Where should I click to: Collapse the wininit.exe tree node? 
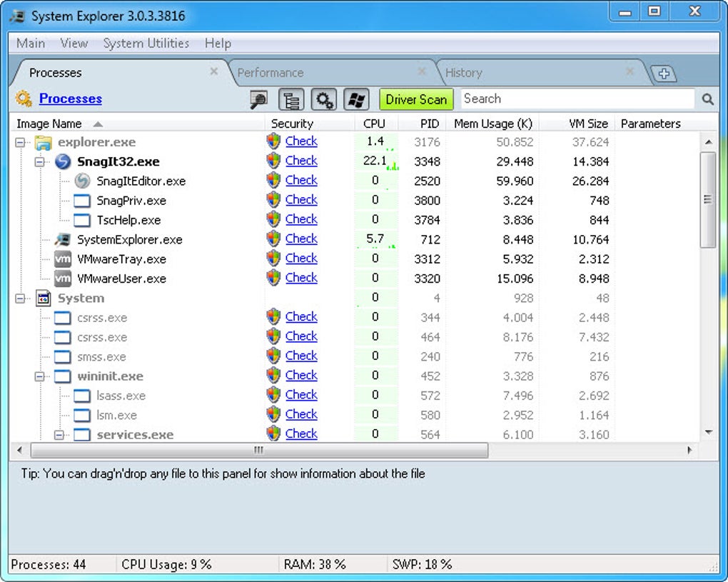tap(39, 376)
